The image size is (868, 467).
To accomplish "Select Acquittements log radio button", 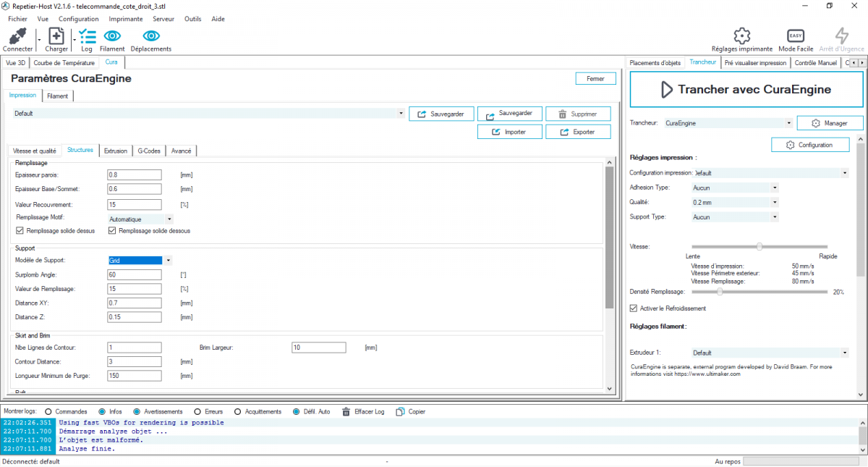I will click(x=237, y=411).
